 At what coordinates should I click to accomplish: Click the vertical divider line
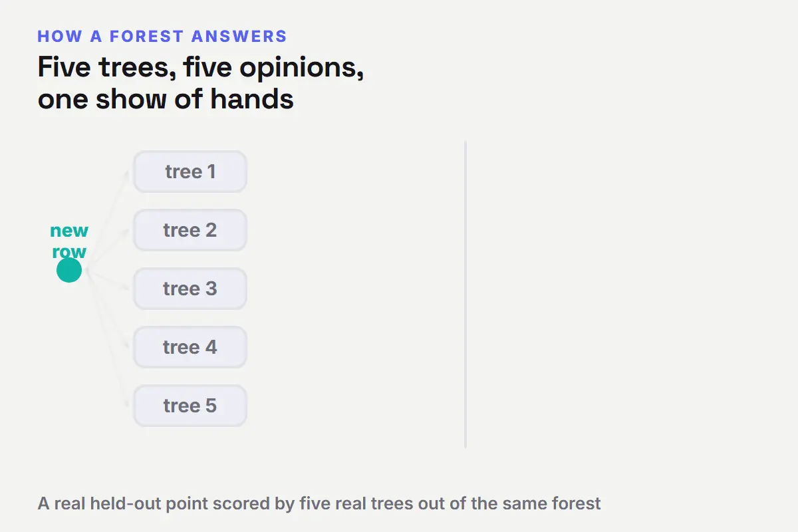tap(465, 294)
